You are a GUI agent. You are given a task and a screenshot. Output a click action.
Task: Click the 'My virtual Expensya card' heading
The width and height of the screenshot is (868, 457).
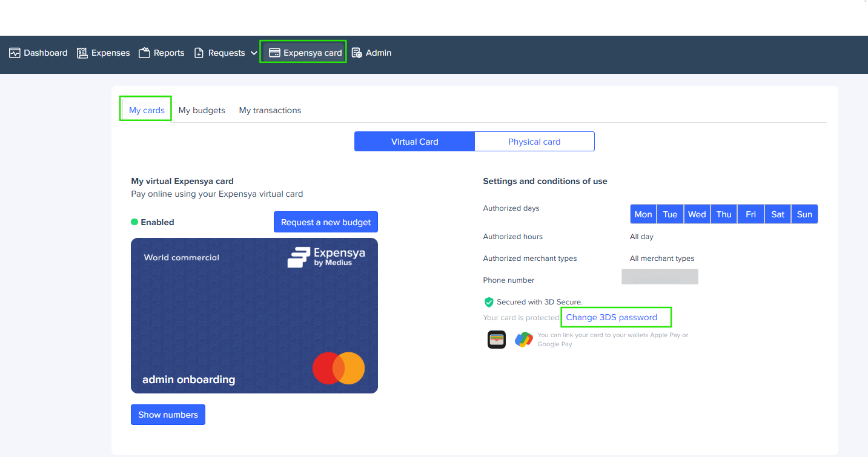(x=182, y=181)
